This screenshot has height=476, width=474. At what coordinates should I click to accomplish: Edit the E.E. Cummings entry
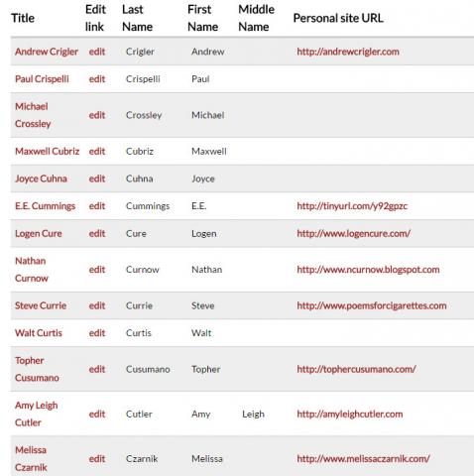point(97,206)
